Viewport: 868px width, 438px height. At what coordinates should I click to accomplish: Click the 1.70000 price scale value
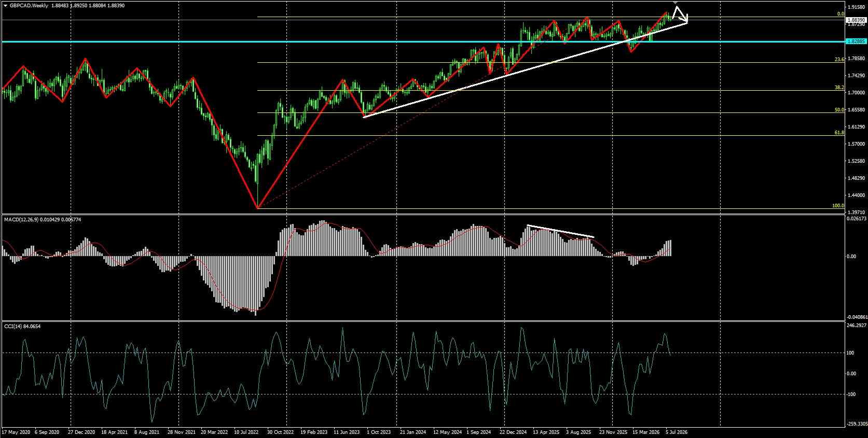(856, 93)
